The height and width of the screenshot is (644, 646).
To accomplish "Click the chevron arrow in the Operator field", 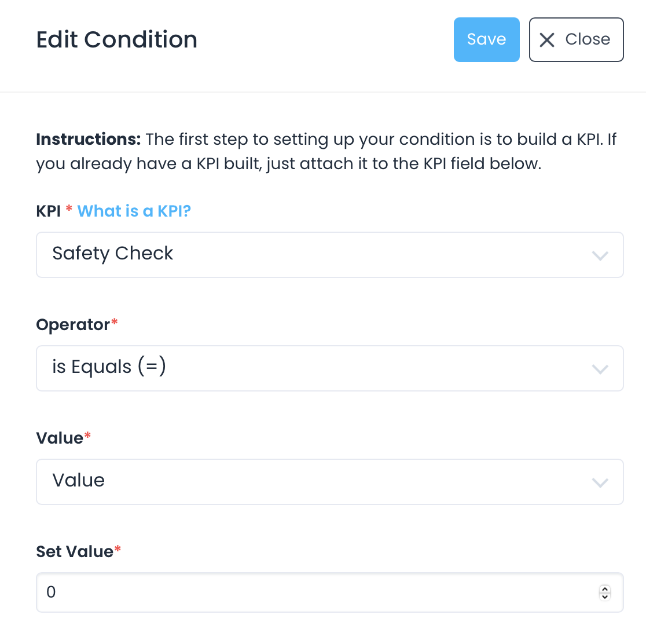I will (x=600, y=369).
